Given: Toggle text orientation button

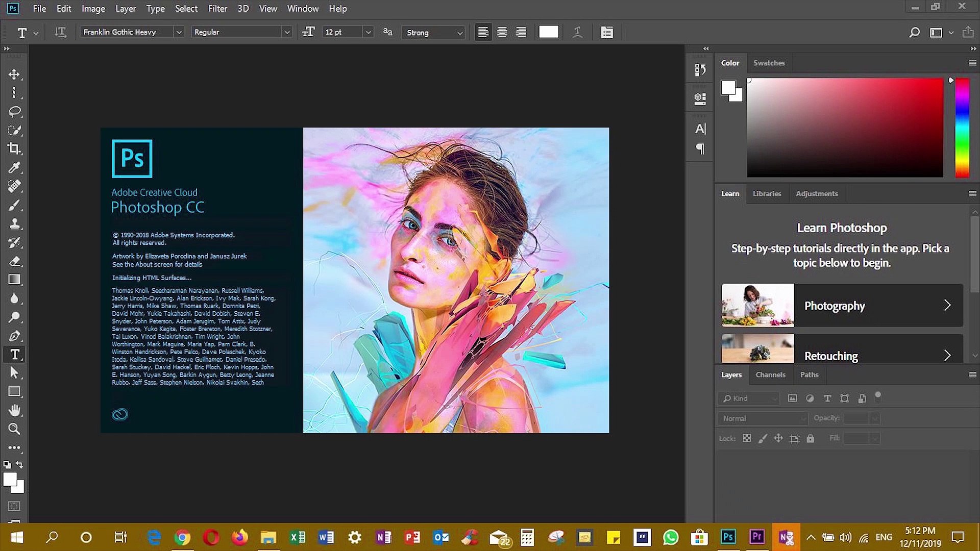Looking at the screenshot, I should (60, 32).
